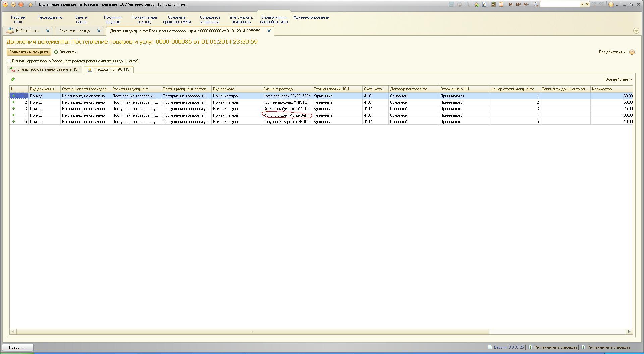Screen dimensions: 644x354
Task: Click the Обновить refresh button
Action: tap(65, 52)
